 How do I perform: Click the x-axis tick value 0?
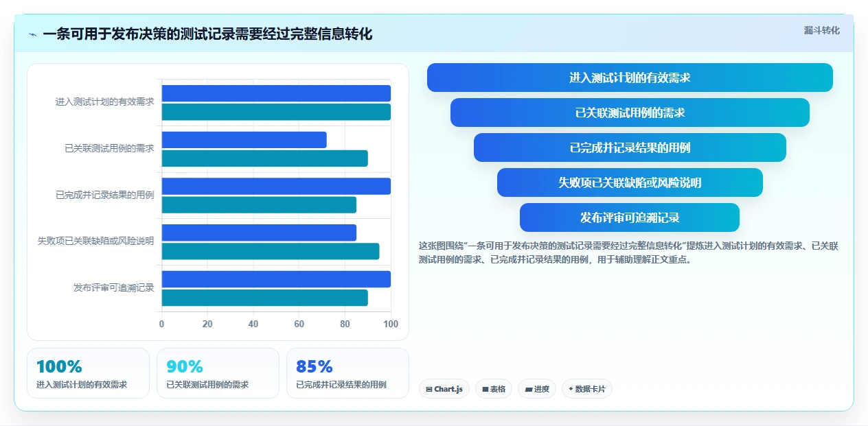pos(162,324)
